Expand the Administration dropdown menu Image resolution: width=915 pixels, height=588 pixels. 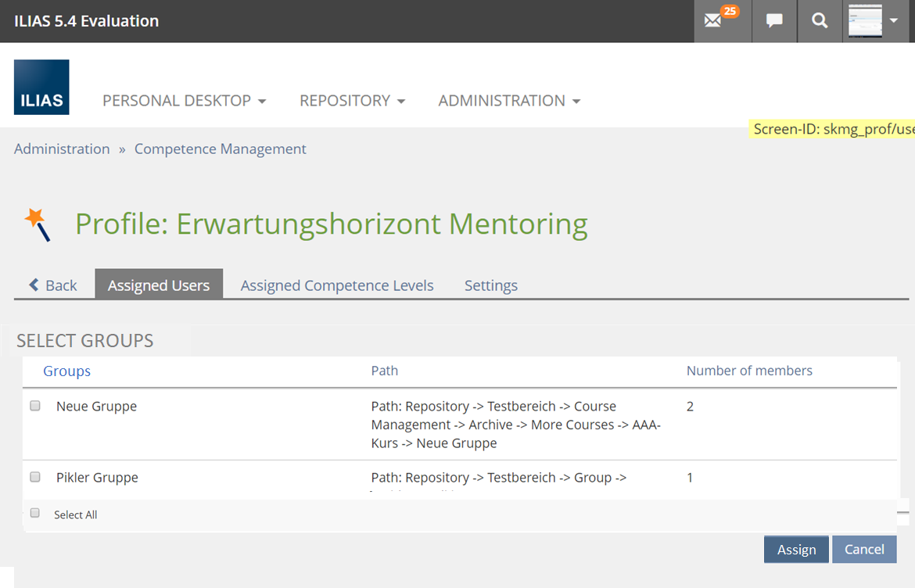pyautogui.click(x=509, y=101)
